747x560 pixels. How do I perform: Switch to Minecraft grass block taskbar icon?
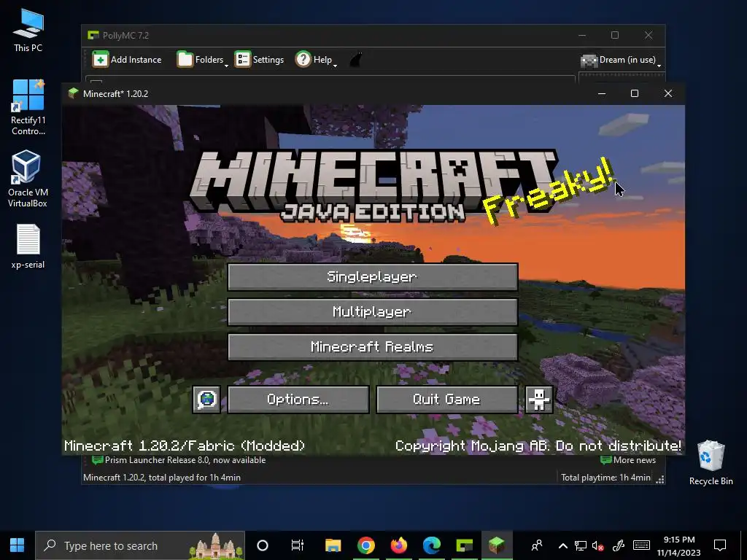click(497, 545)
